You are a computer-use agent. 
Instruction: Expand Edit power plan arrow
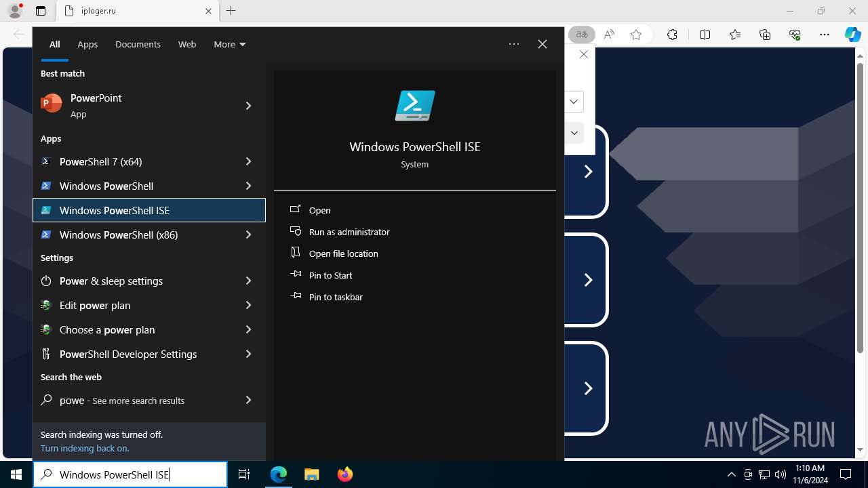point(248,305)
